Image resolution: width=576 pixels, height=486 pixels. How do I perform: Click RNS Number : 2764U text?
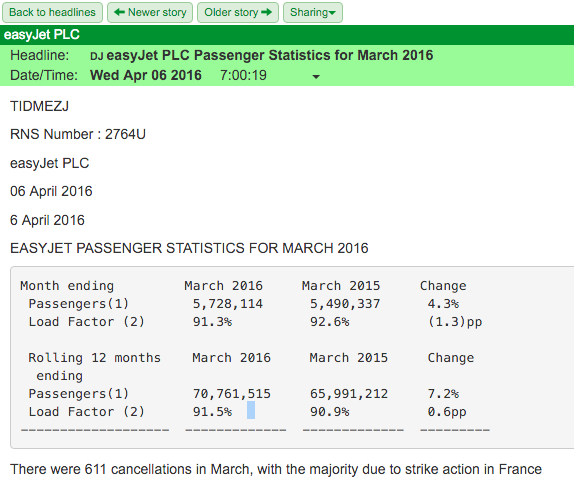click(78, 134)
